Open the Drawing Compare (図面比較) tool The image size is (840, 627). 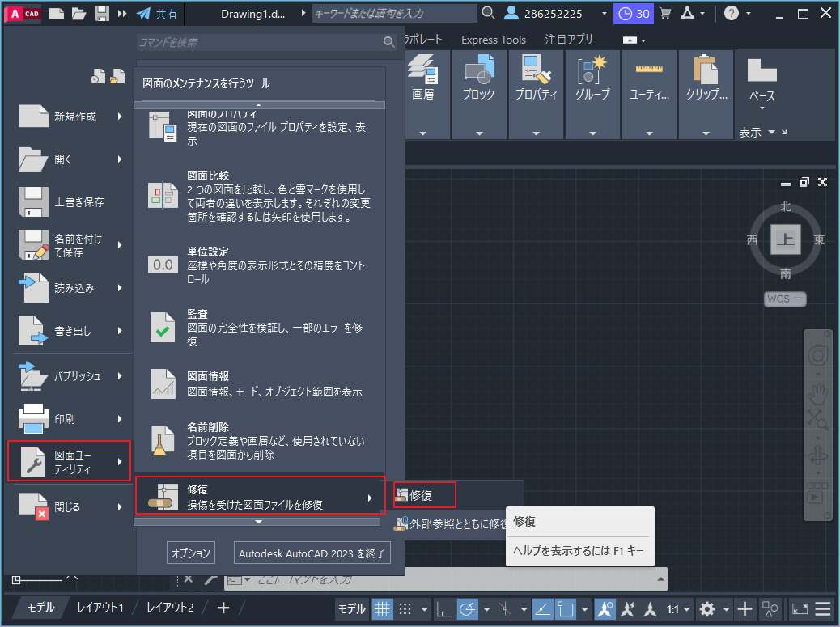[x=163, y=195]
